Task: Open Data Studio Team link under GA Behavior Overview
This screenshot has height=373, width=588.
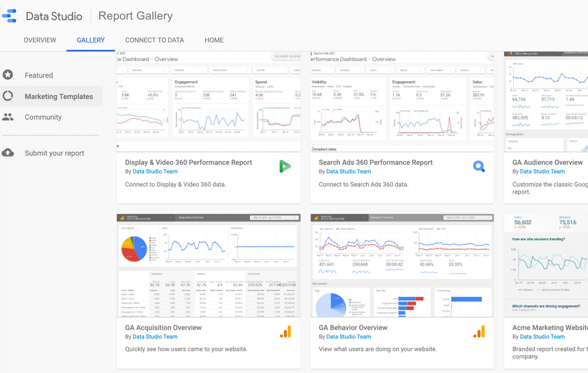Action: pyautogui.click(x=348, y=337)
